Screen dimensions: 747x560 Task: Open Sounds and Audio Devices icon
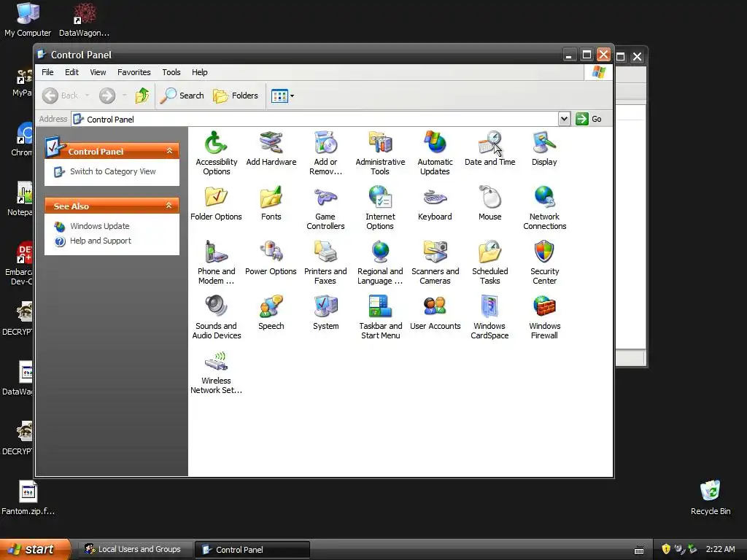tap(216, 317)
